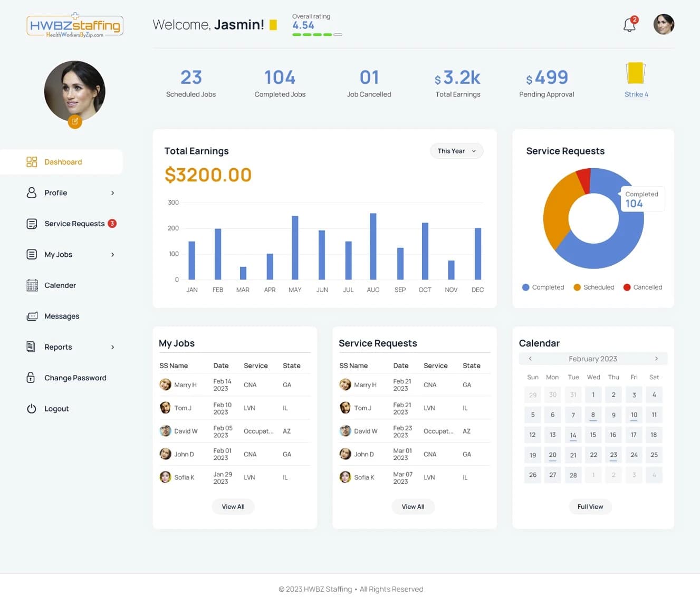Click View All under My Jobs

click(x=233, y=507)
